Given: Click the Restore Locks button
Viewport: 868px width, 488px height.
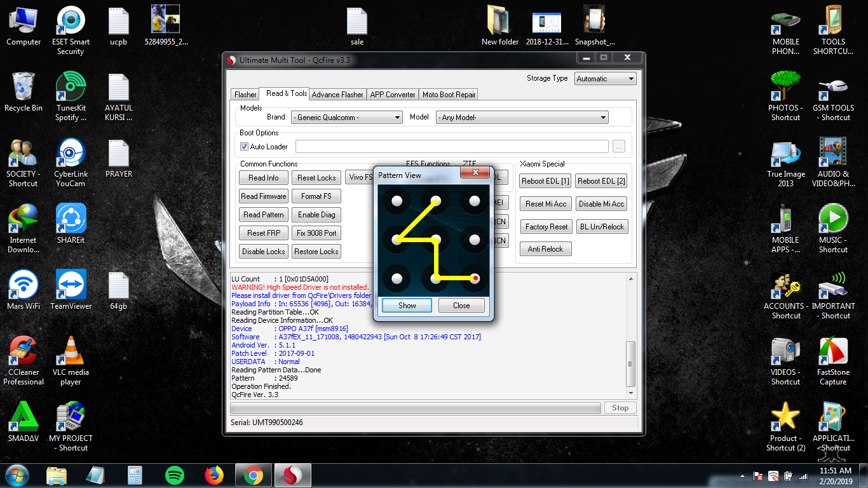Looking at the screenshot, I should [x=316, y=252].
